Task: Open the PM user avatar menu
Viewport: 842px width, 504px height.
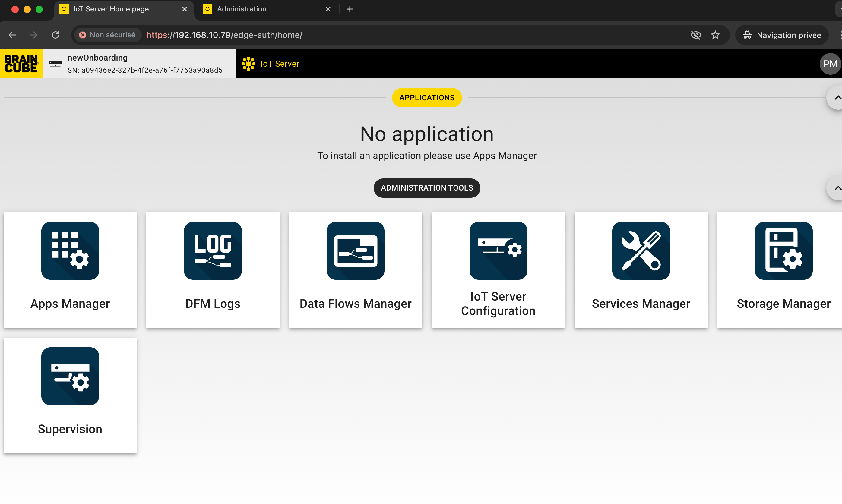Action: (830, 64)
